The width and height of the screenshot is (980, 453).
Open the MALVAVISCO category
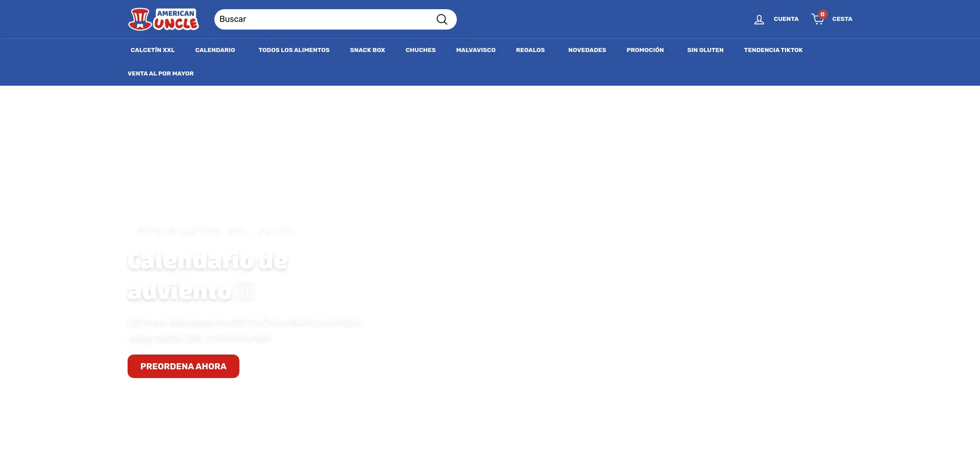pyautogui.click(x=475, y=50)
